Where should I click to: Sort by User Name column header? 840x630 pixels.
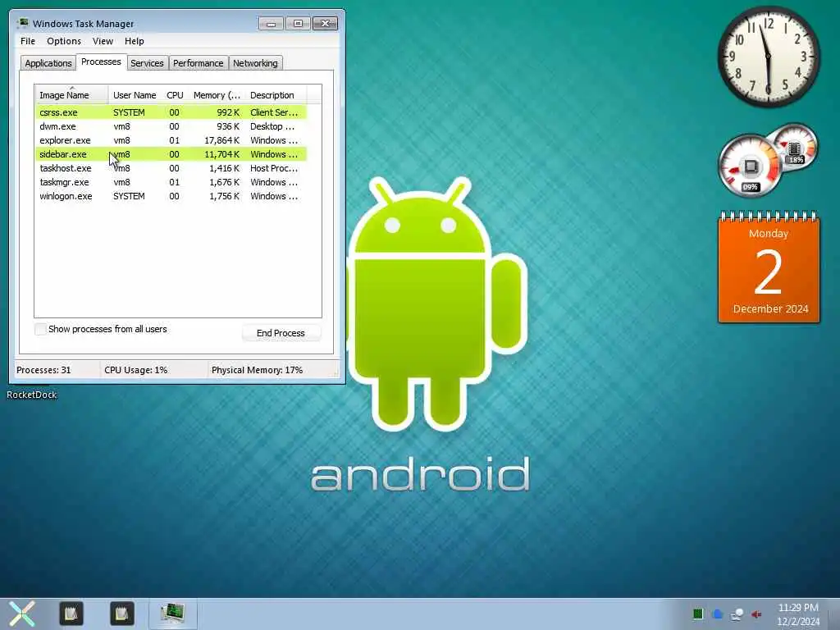pos(135,95)
